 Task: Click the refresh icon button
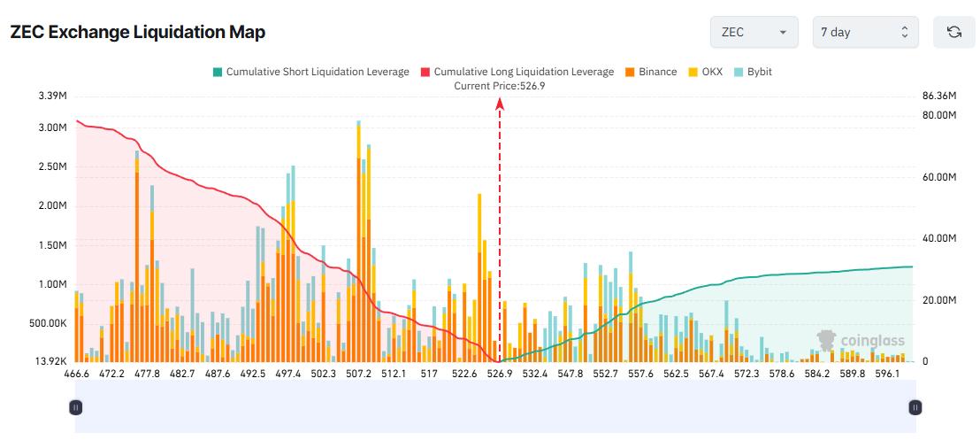tap(953, 32)
